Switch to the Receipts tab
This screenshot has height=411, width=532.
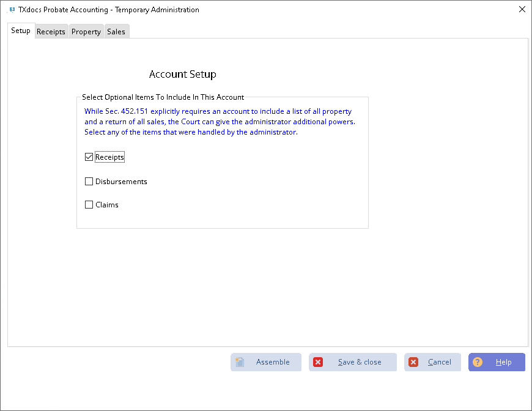[51, 32]
